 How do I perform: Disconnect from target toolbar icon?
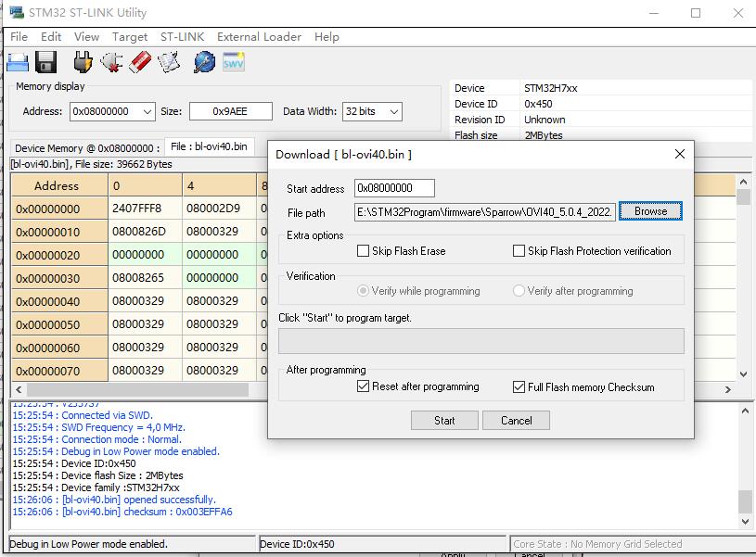coord(111,62)
